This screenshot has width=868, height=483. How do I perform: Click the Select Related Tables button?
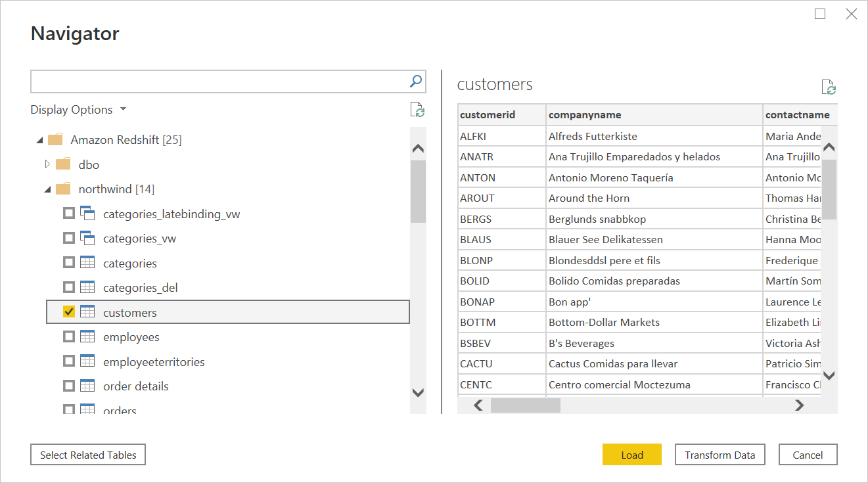click(87, 454)
